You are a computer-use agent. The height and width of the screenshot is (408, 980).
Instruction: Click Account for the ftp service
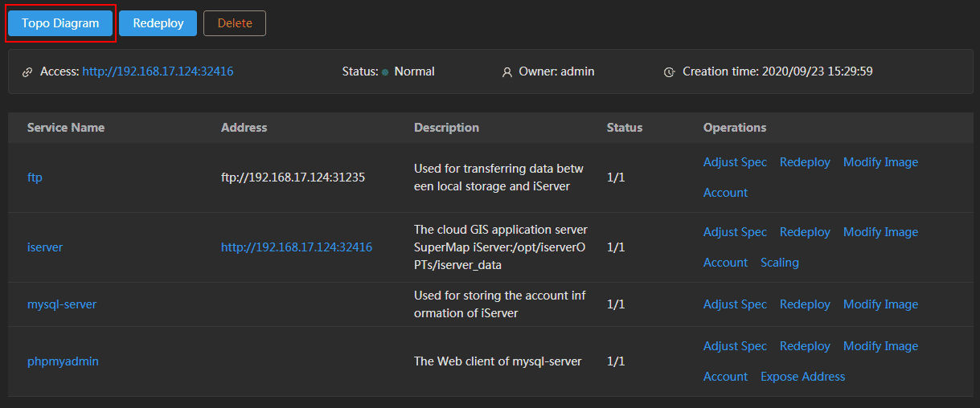point(725,193)
